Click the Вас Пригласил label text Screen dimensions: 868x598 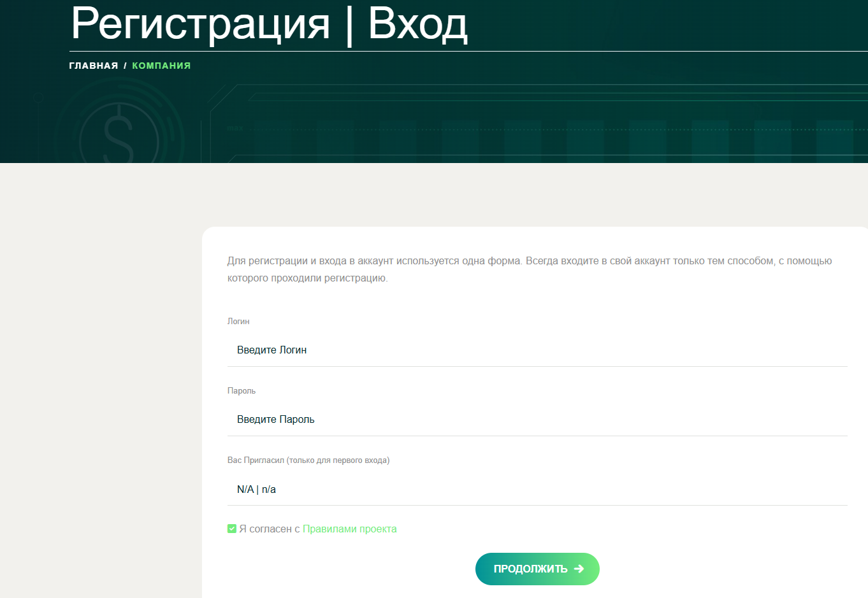(308, 460)
